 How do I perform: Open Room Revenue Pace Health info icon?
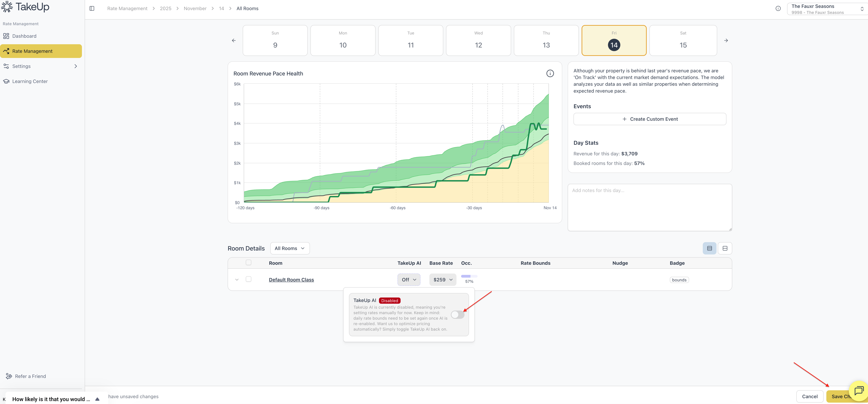550,74
